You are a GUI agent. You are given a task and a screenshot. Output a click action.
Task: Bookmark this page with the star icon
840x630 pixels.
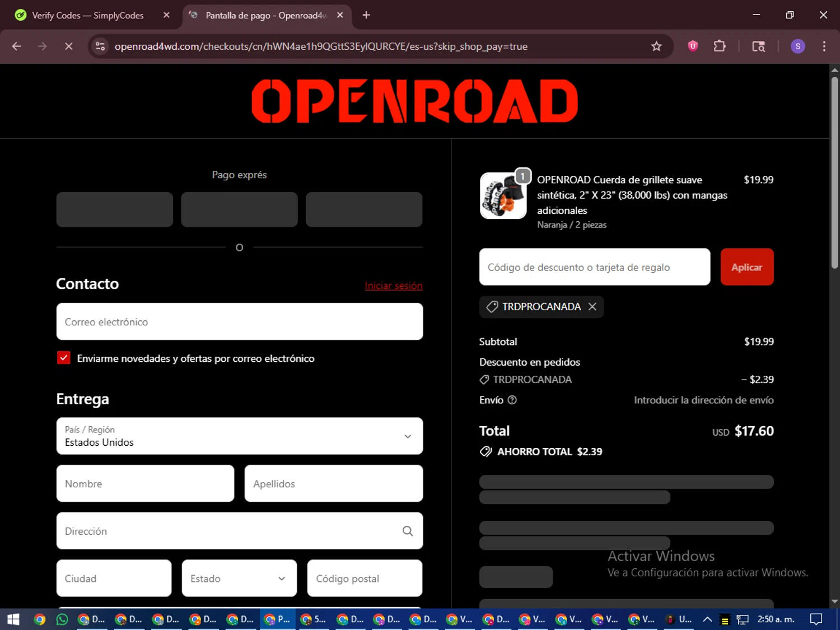[x=656, y=46]
